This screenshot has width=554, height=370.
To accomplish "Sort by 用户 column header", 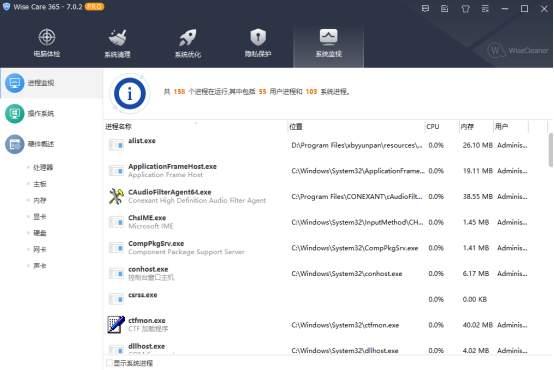I will coord(511,127).
